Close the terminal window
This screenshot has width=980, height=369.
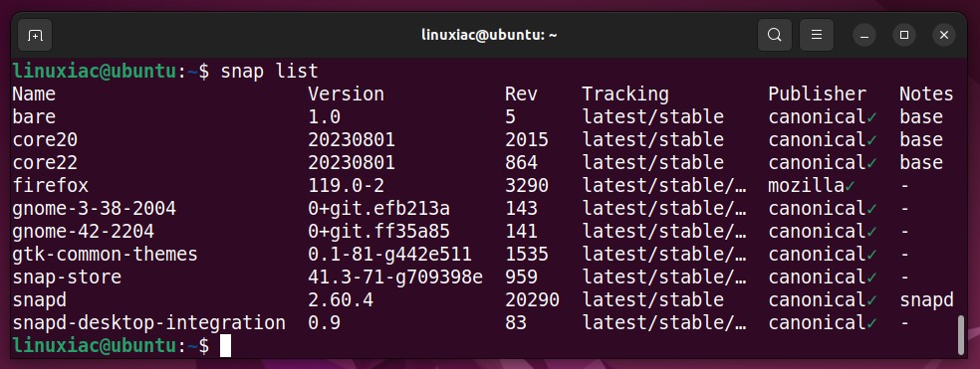944,35
